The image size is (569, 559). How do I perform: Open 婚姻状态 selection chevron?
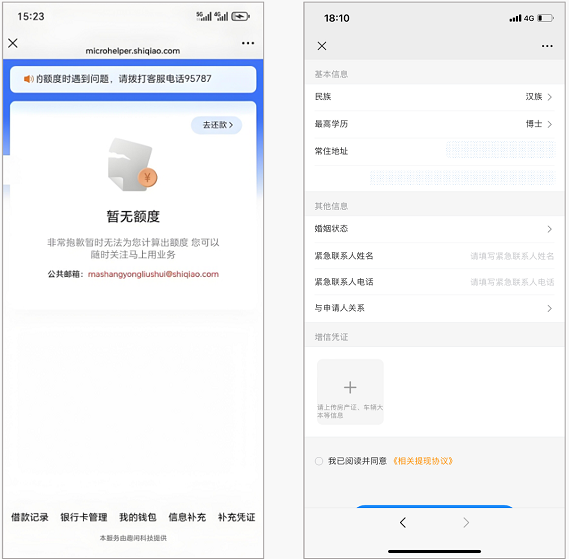[549, 229]
